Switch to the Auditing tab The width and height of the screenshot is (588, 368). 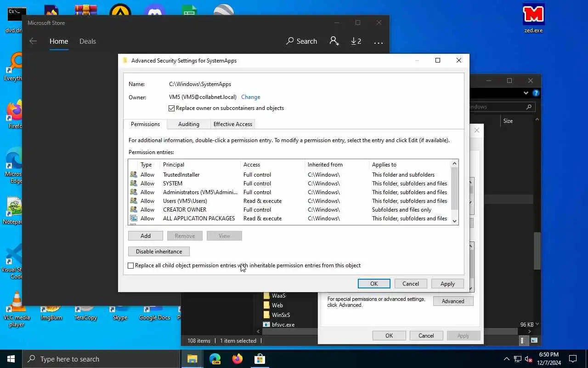[188, 124]
